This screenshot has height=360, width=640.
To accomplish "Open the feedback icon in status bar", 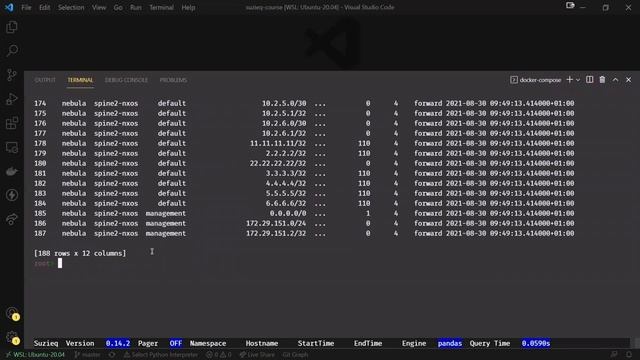I will (x=614, y=354).
